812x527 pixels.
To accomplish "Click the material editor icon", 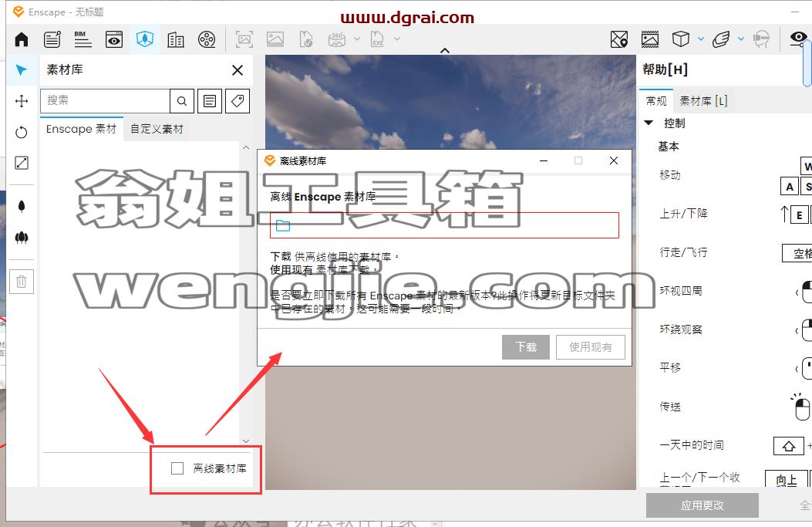I will [x=619, y=39].
